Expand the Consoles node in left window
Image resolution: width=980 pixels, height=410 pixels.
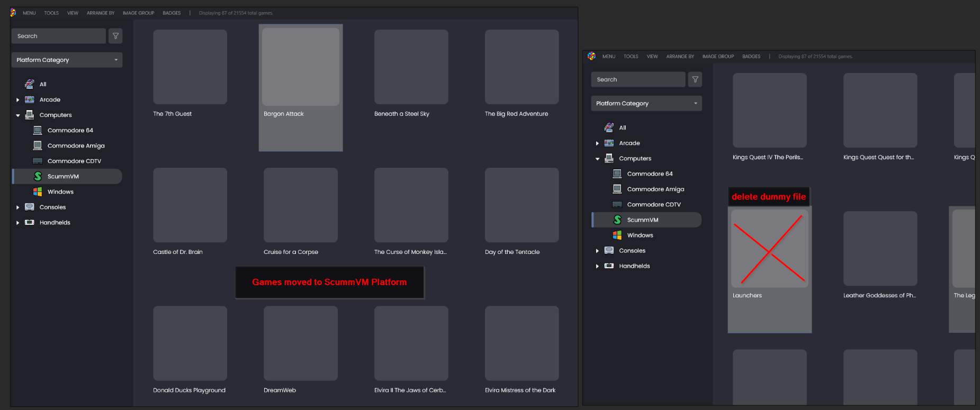[x=17, y=207]
